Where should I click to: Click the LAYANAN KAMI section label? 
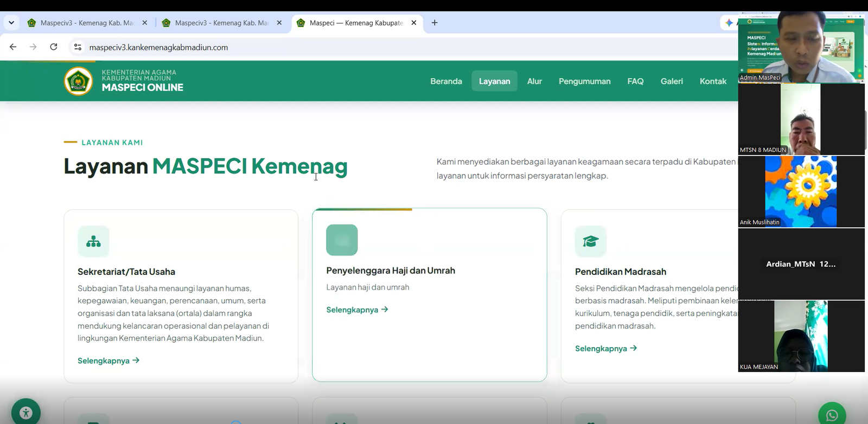point(112,143)
